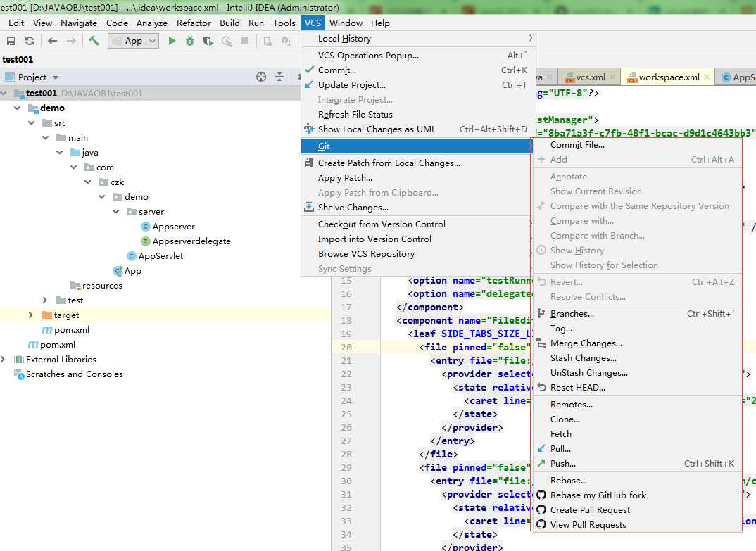This screenshot has width=756, height=551.
Task: Choose UnStash Changes... in Git submenu
Action: 636,373
